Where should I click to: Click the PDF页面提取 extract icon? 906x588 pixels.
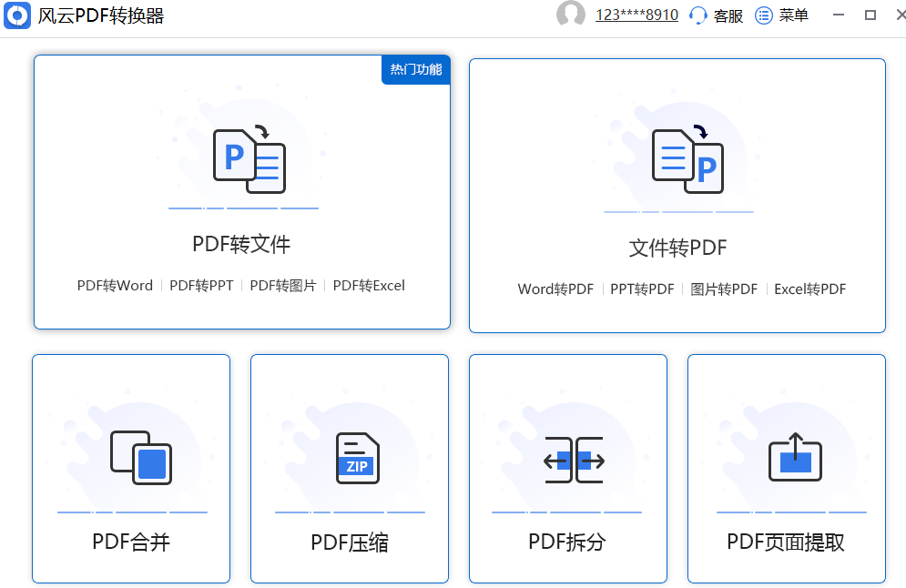coord(795,457)
